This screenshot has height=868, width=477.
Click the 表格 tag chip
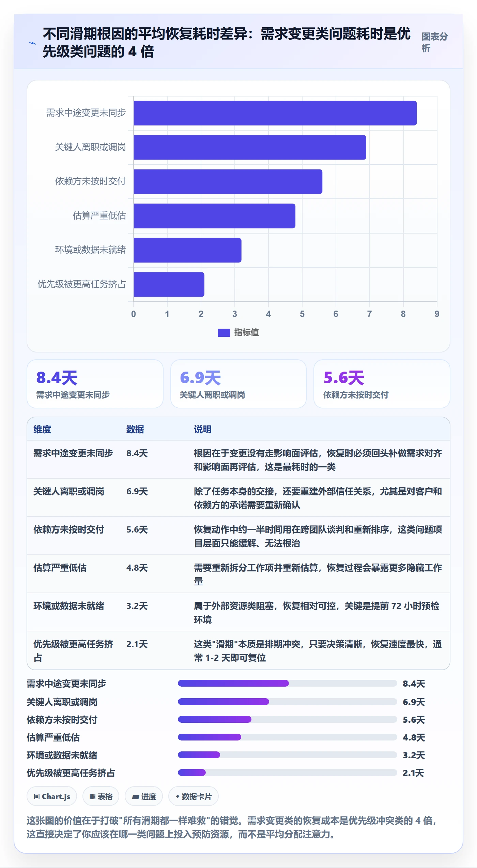(x=101, y=796)
